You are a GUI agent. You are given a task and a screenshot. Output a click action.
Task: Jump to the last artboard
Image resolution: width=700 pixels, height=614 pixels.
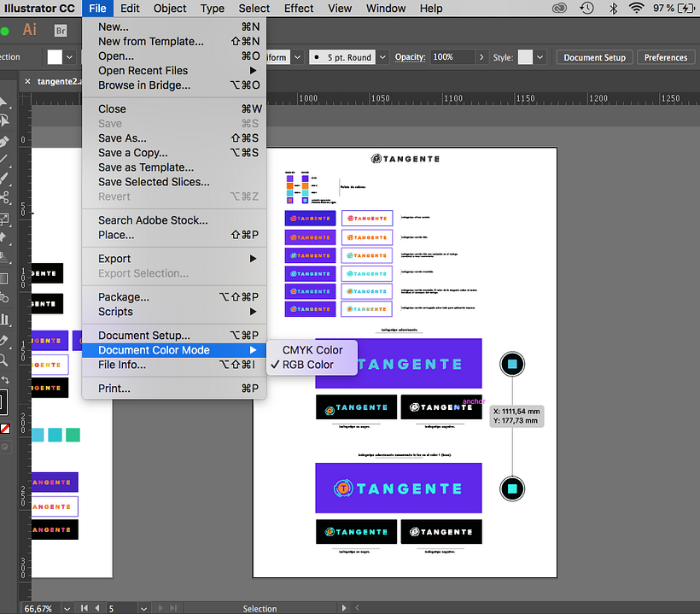point(173,608)
